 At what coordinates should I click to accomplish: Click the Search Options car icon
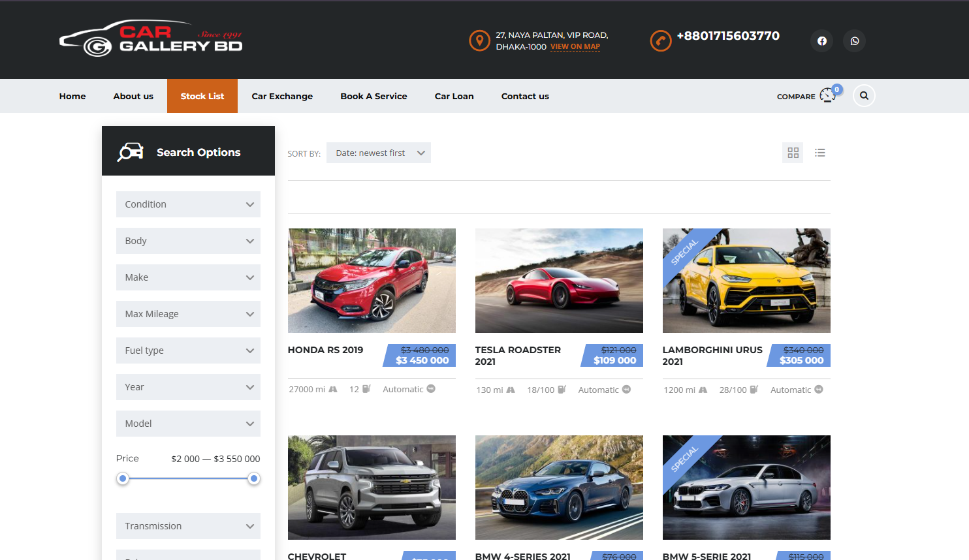[130, 151]
